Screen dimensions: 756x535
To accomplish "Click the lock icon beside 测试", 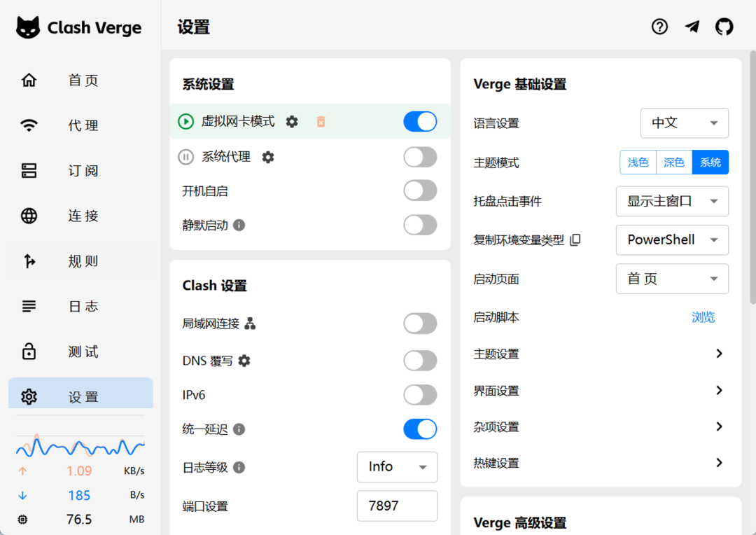I will click(x=29, y=352).
